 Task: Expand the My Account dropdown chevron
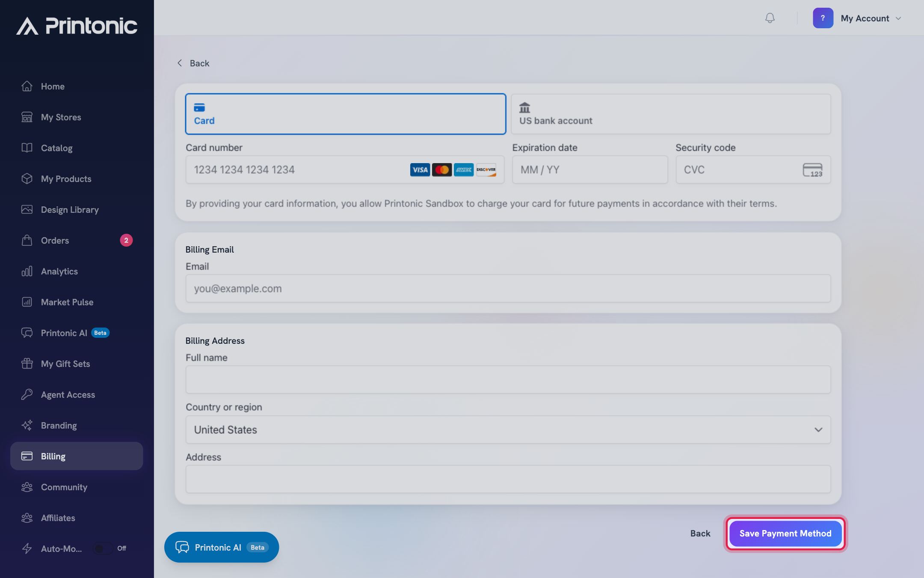898,18
